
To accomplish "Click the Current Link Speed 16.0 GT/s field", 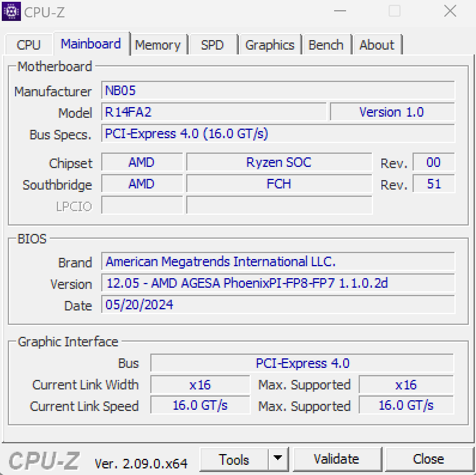I will (200, 405).
